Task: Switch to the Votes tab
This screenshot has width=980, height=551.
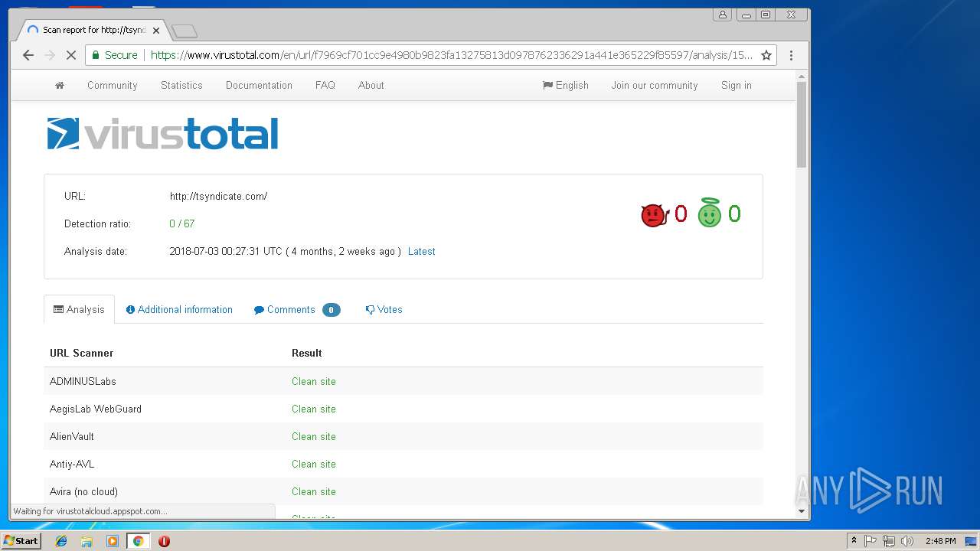Action: (384, 309)
